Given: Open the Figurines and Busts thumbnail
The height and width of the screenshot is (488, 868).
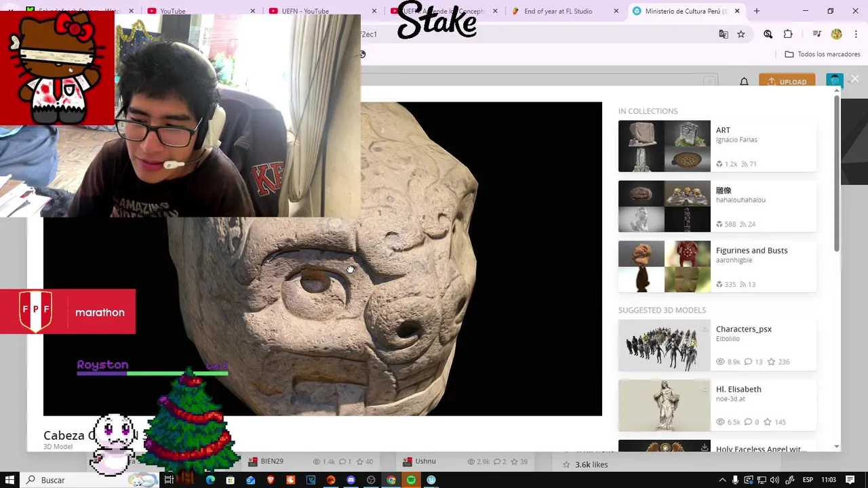Looking at the screenshot, I should pyautogui.click(x=665, y=266).
